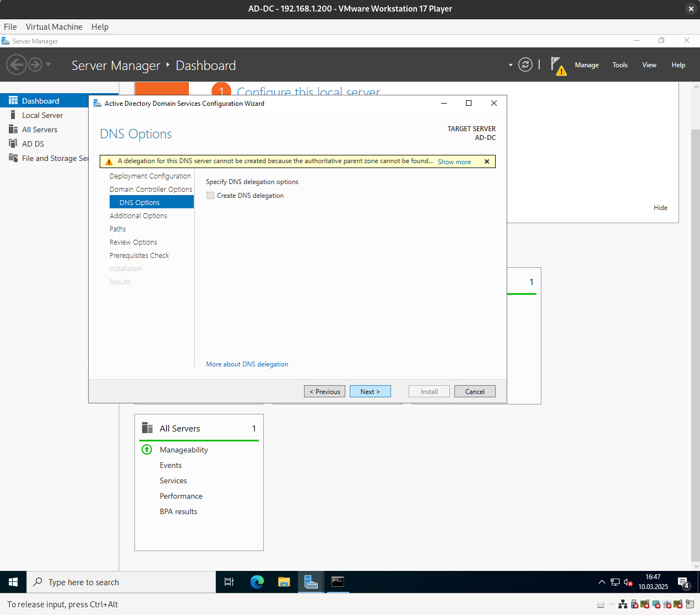
Task: Click the Manageability green status icon
Action: (x=147, y=450)
